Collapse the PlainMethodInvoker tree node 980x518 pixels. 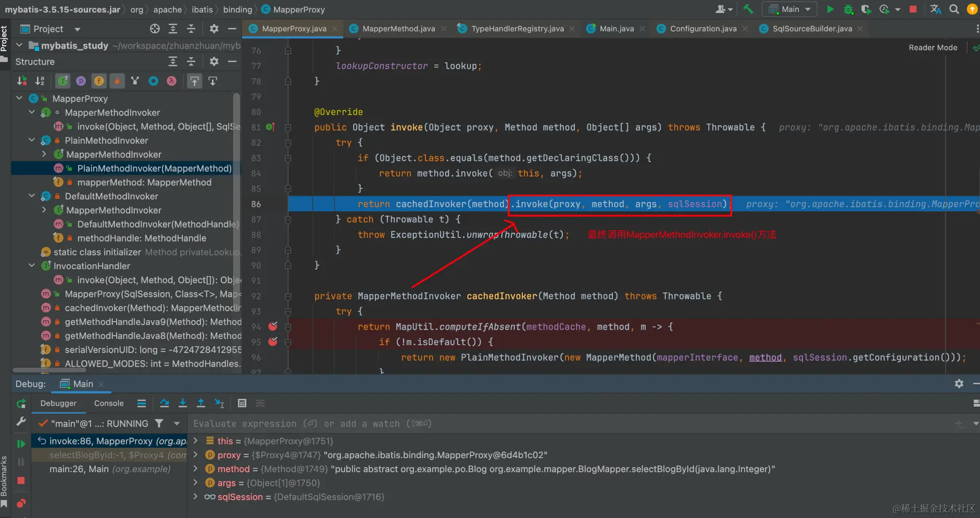(32, 140)
